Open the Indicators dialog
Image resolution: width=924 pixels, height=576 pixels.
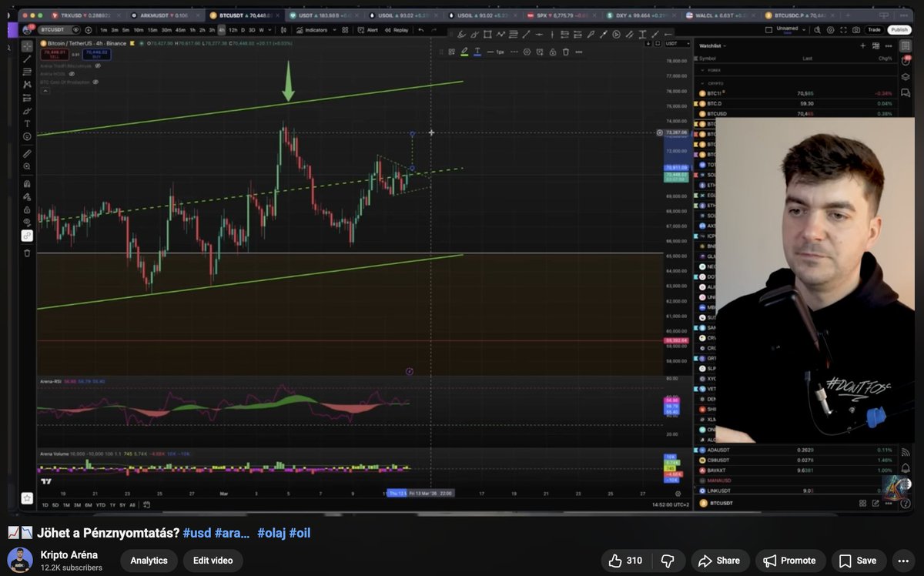312,30
